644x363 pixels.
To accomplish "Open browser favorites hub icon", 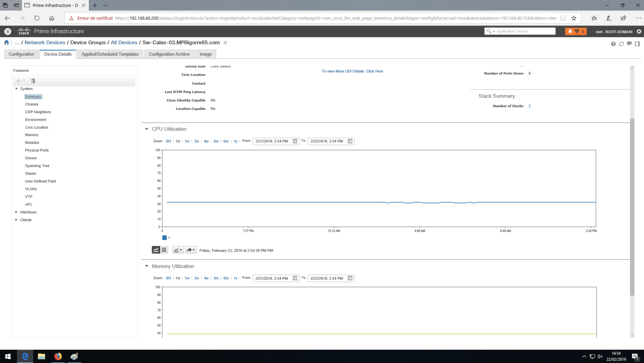I will [x=594, y=18].
